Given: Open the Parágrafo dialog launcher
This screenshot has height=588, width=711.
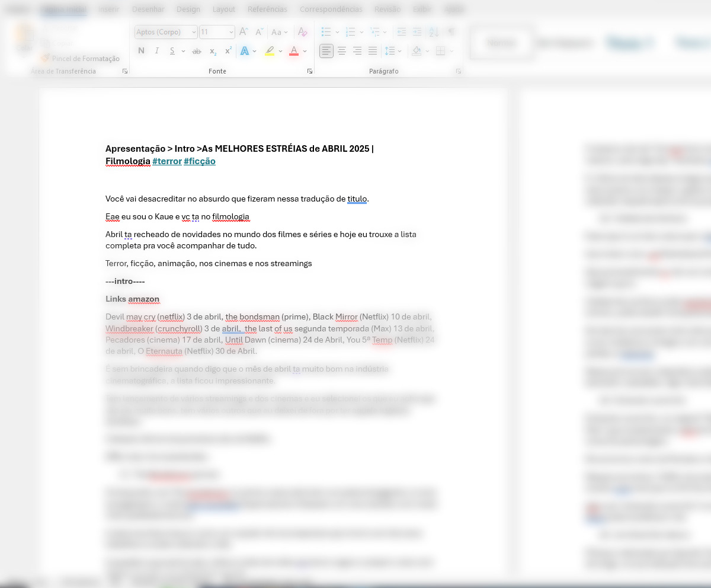Looking at the screenshot, I should coord(459,71).
